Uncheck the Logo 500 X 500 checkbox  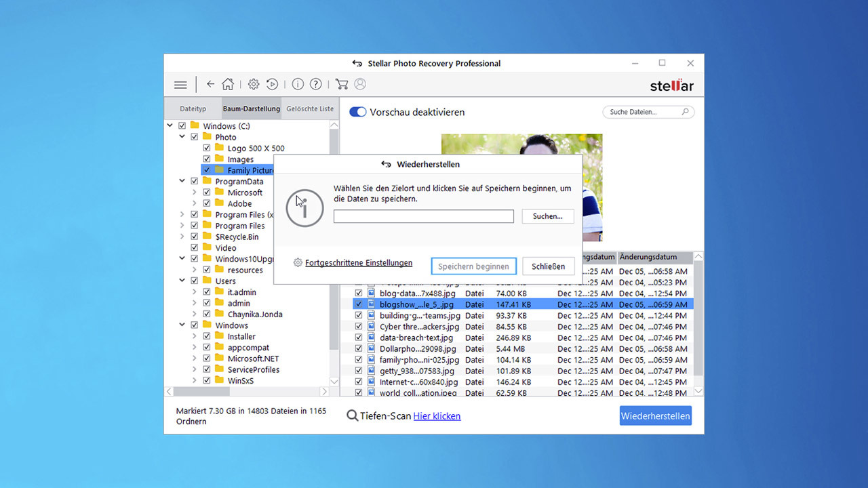(x=207, y=148)
